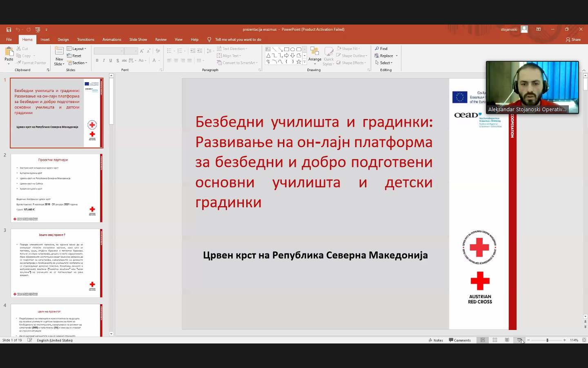Viewport: 588px width, 368px height.
Task: Reset the slide layout
Action: [x=74, y=56]
